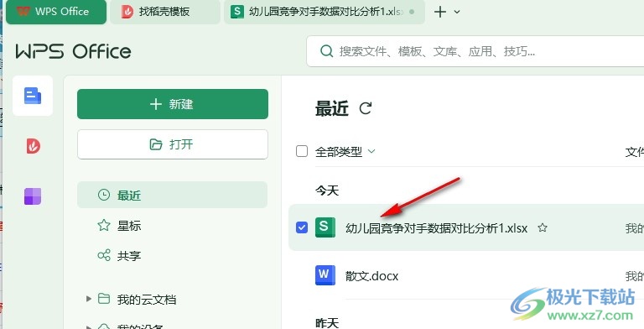Screen dimensions: 644x329
Task: Click the search box for files and templates
Action: pos(475,51)
